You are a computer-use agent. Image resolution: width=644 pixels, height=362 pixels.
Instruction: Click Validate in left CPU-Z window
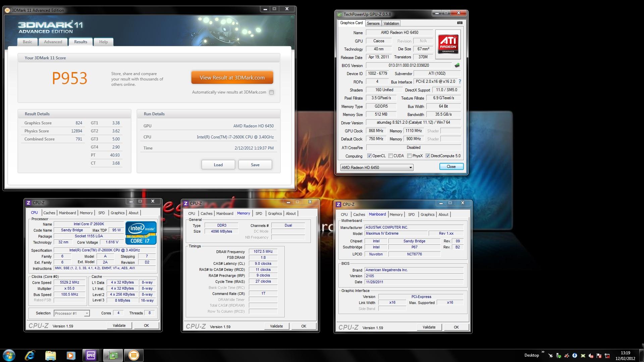click(x=119, y=325)
